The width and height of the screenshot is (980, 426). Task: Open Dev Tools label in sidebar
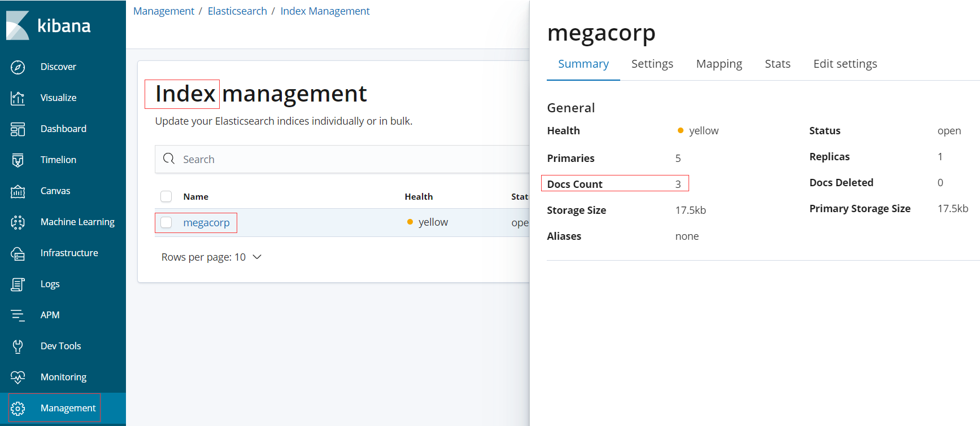(x=60, y=346)
